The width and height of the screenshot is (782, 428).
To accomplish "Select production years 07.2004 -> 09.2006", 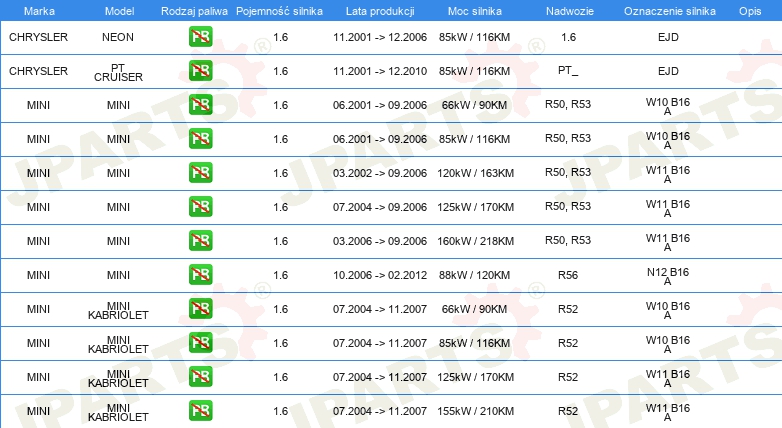I will [380, 207].
